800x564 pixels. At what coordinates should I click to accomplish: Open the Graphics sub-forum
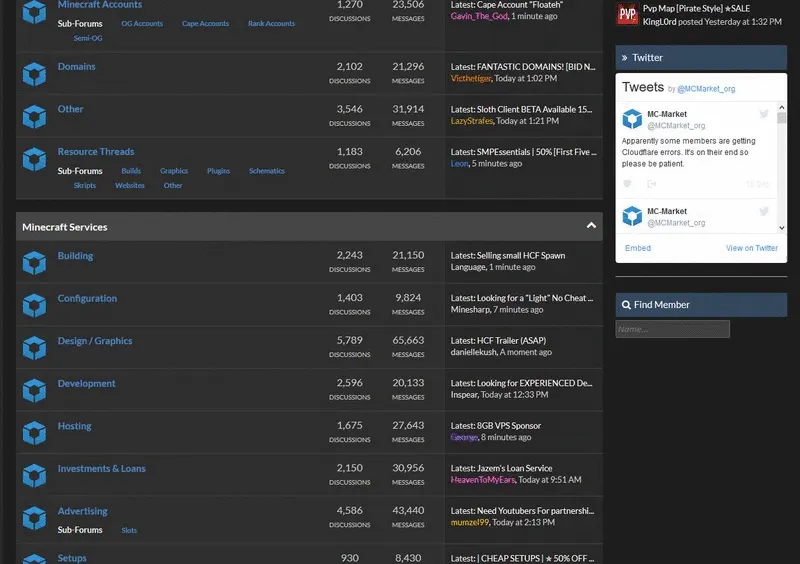tap(174, 171)
